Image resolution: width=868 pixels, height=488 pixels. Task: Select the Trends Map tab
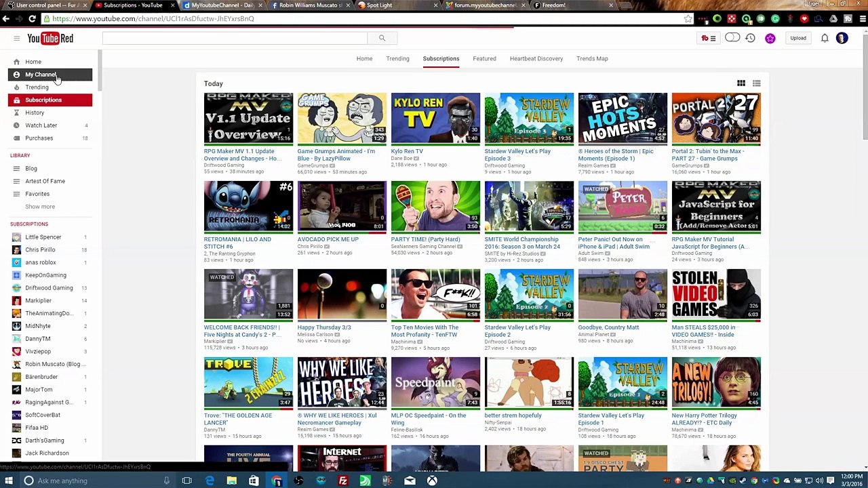[592, 59]
